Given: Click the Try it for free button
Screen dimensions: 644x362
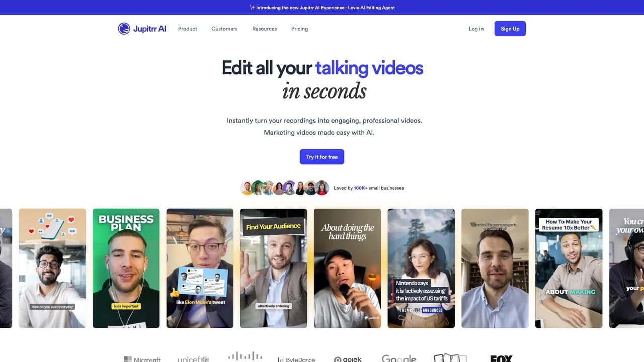Looking at the screenshot, I should pyautogui.click(x=322, y=157).
